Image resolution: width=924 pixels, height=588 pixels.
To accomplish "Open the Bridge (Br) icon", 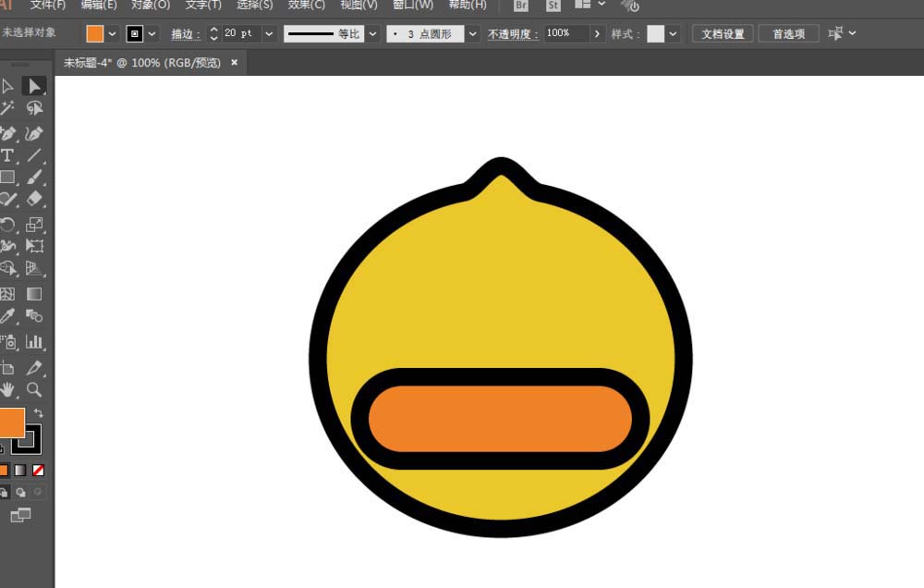I will 521,6.
